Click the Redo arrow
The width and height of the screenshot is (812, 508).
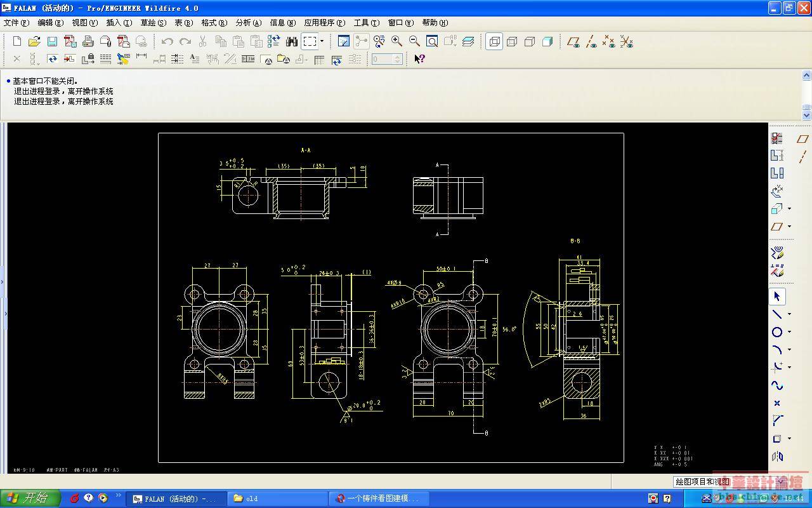click(x=185, y=41)
